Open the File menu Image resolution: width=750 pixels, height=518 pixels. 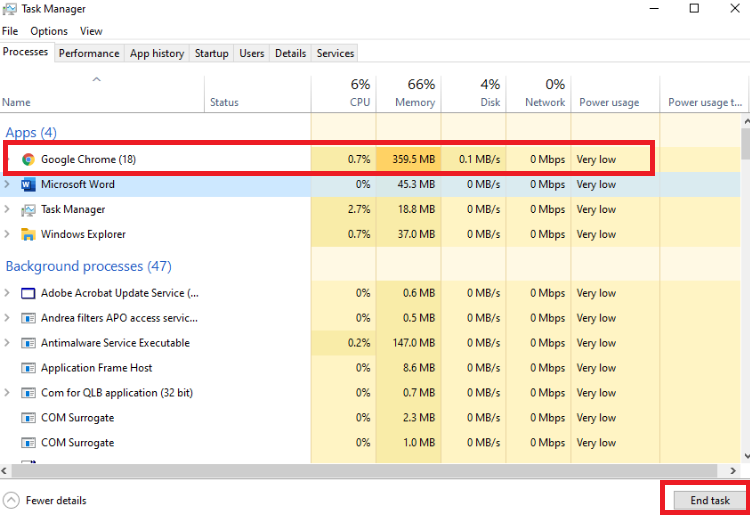(10, 31)
